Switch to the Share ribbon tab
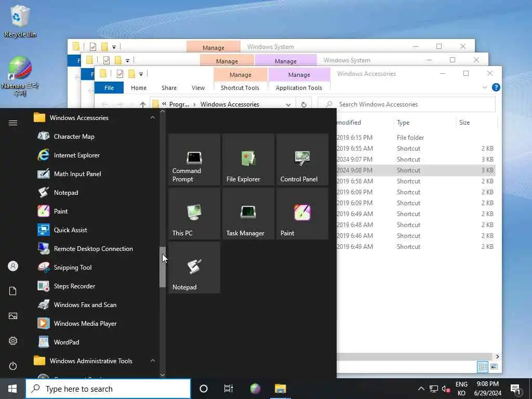Image resolution: width=532 pixels, height=399 pixels. pos(169,87)
